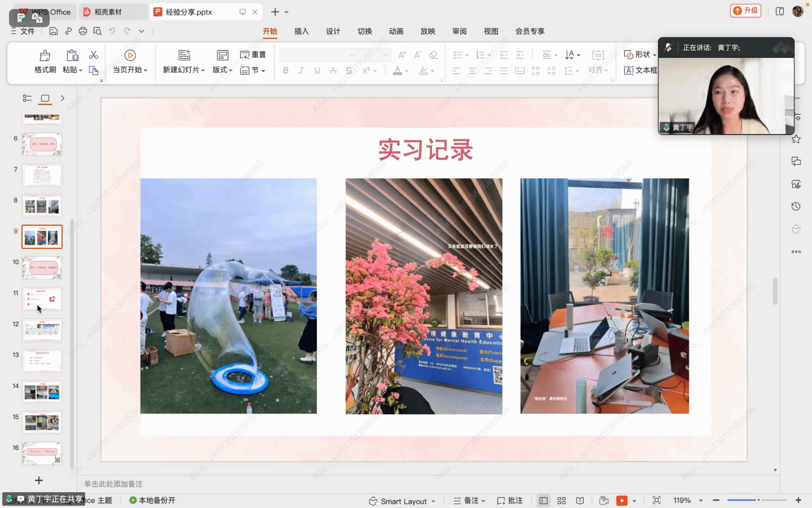Switch to slide sorter grid view
Viewport: 812px width, 508px height.
point(561,500)
